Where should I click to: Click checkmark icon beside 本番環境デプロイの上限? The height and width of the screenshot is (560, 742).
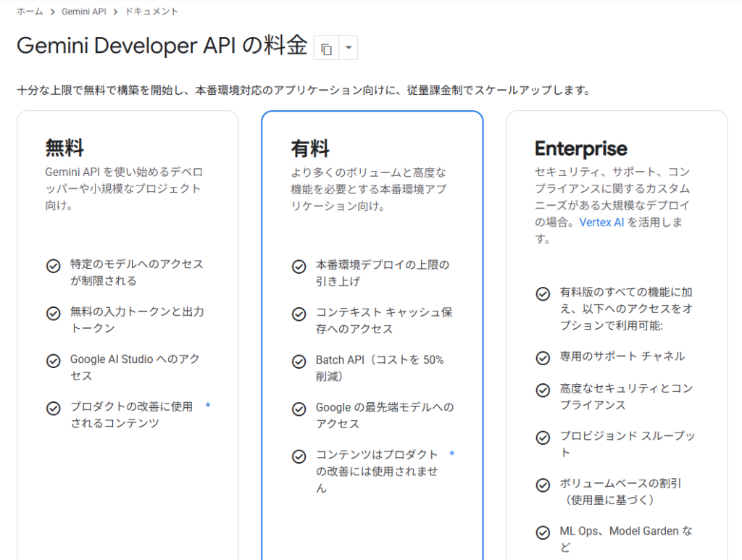[x=299, y=267]
